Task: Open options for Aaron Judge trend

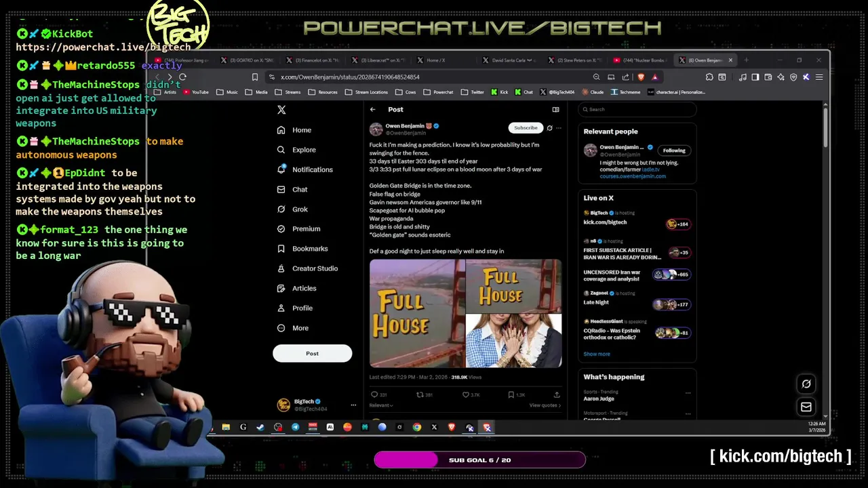Action: coord(688,392)
